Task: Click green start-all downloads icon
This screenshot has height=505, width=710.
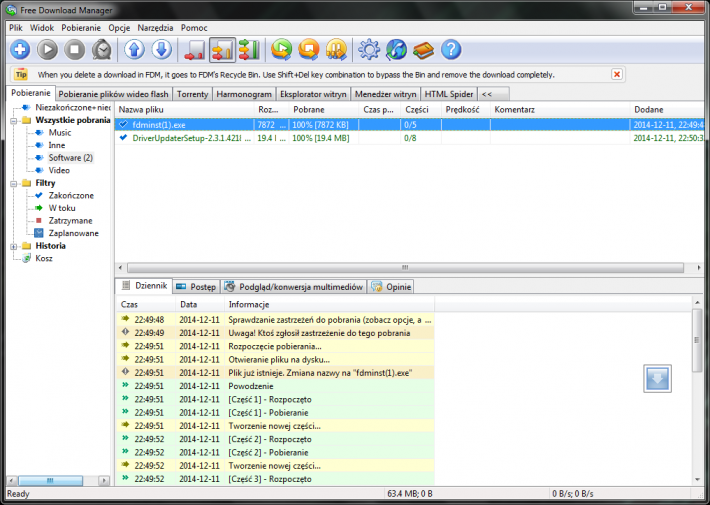Action: pos(282,49)
